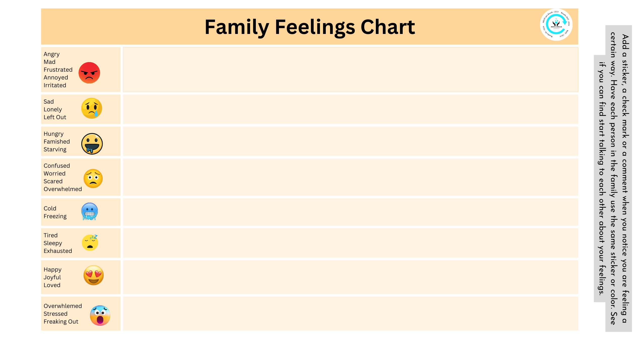Click the Resilience circular logo
This screenshot has width=644, height=362.
pos(556,25)
